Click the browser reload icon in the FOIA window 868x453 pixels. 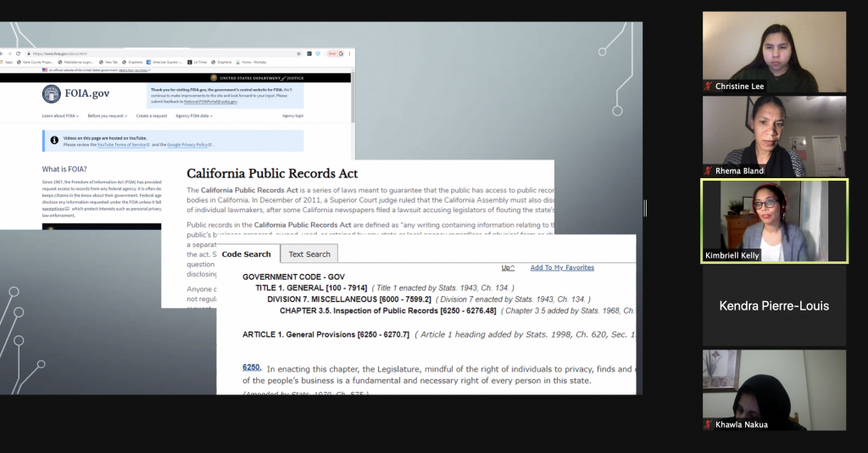(x=19, y=53)
